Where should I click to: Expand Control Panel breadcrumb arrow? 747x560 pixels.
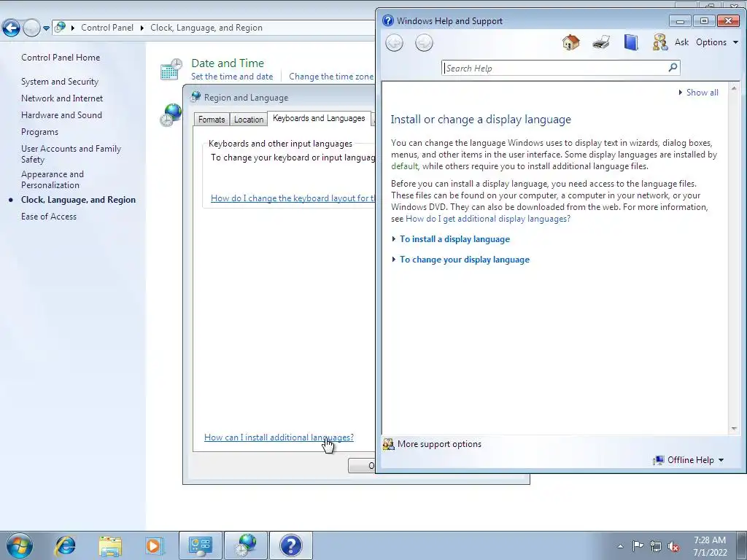click(142, 28)
